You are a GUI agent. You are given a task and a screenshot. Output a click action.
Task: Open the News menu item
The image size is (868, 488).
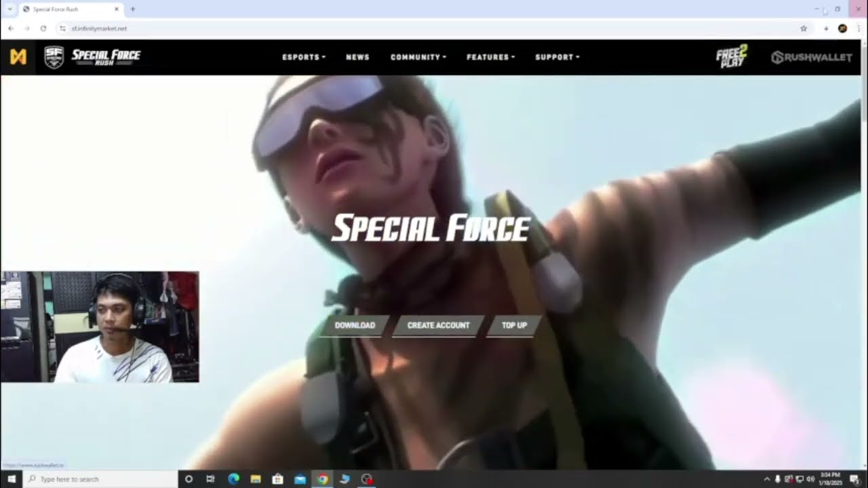tap(357, 57)
